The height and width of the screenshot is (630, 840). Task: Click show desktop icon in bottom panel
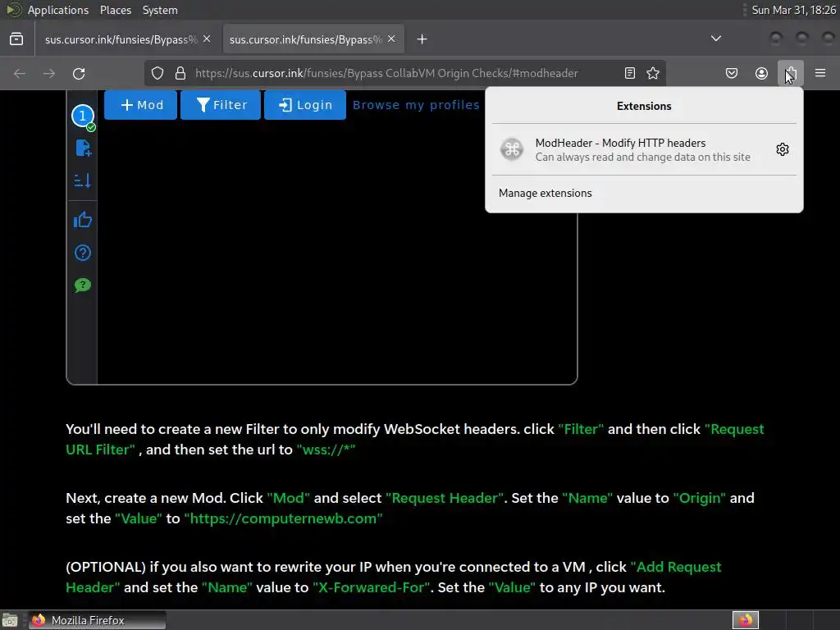(10, 620)
